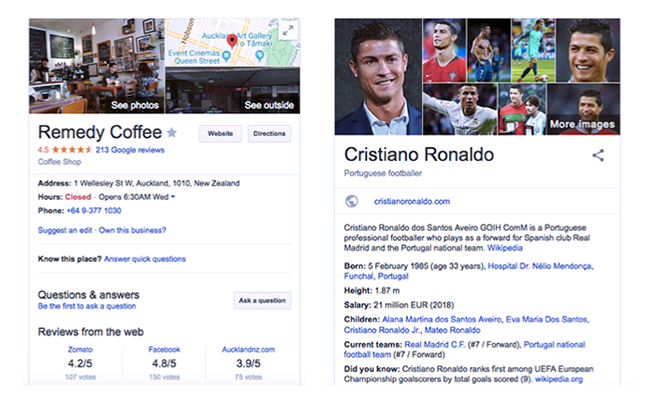
Task: Call the phone number +64 9-377 1030
Action: pyautogui.click(x=94, y=211)
